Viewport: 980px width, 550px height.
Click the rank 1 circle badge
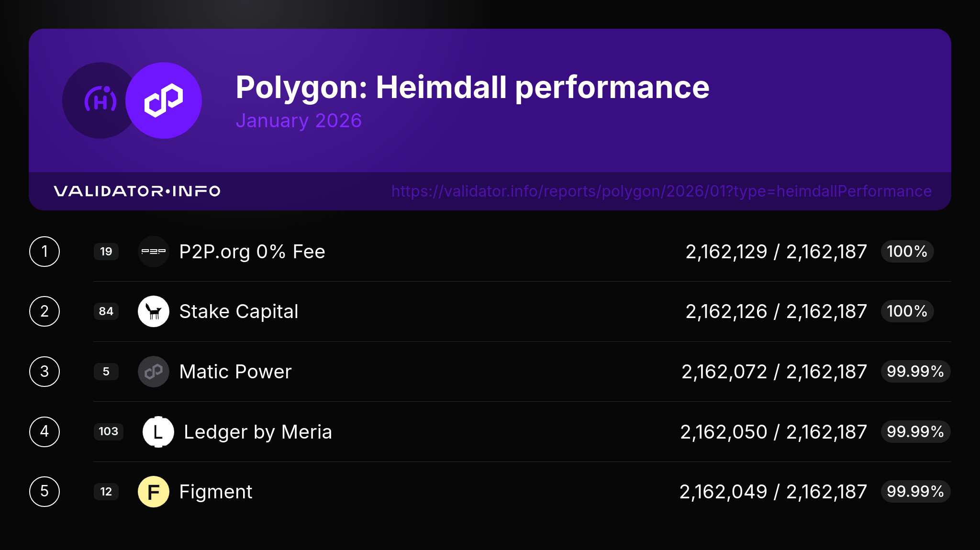[45, 252]
